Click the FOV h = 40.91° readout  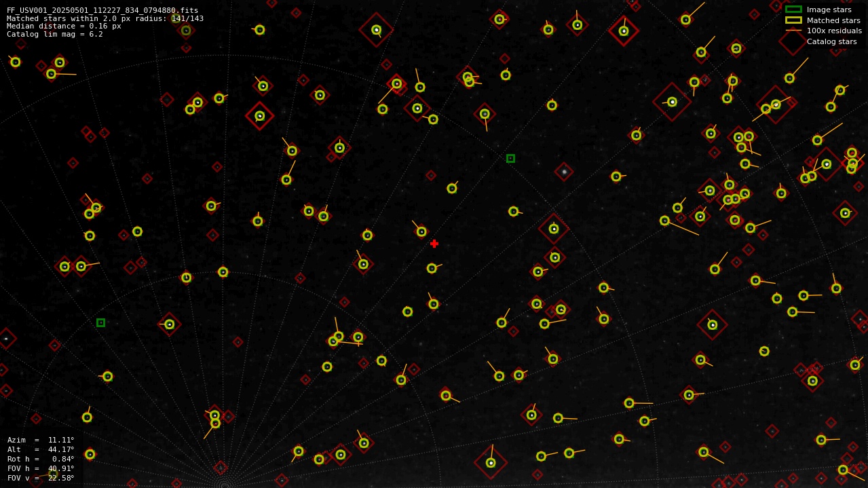click(41, 468)
